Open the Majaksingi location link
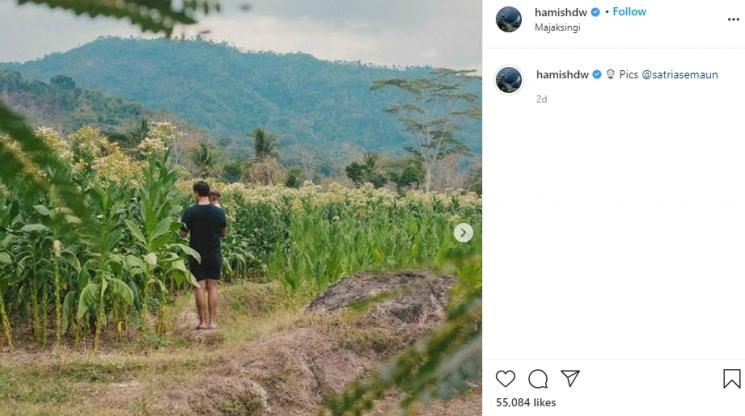Screen dimensions: 745x416 point(558,27)
